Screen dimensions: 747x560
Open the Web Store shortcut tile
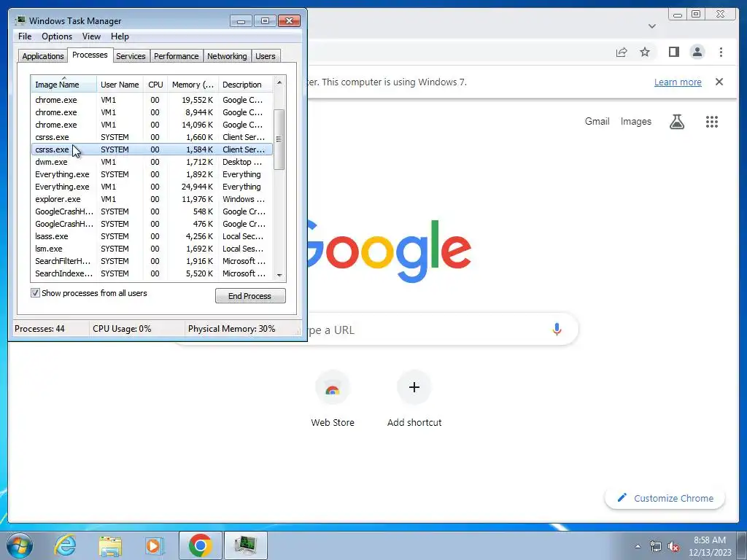coord(333,399)
